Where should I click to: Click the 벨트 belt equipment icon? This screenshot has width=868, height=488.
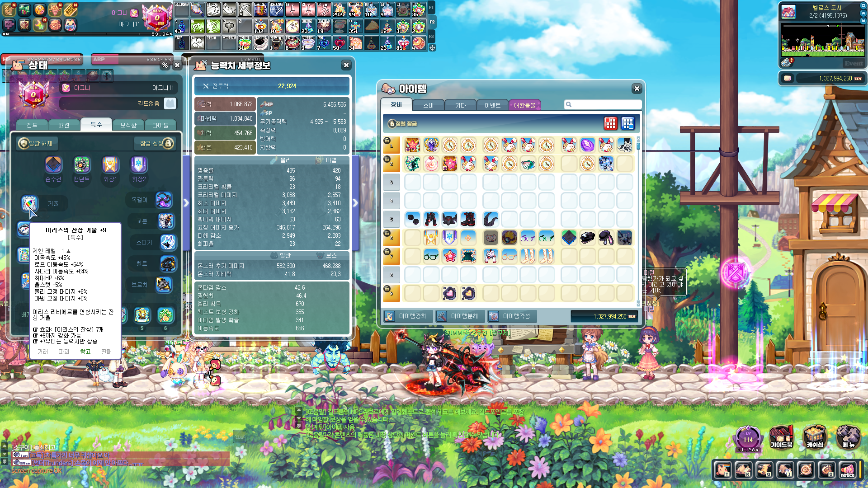click(x=168, y=263)
